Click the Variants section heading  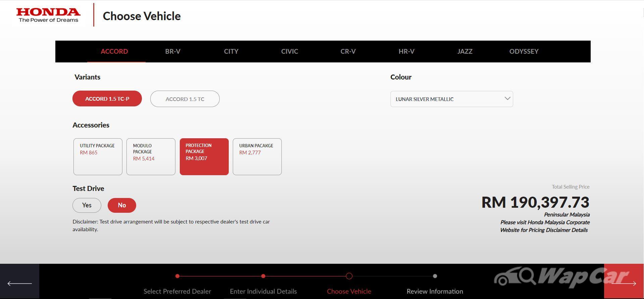[x=87, y=77]
